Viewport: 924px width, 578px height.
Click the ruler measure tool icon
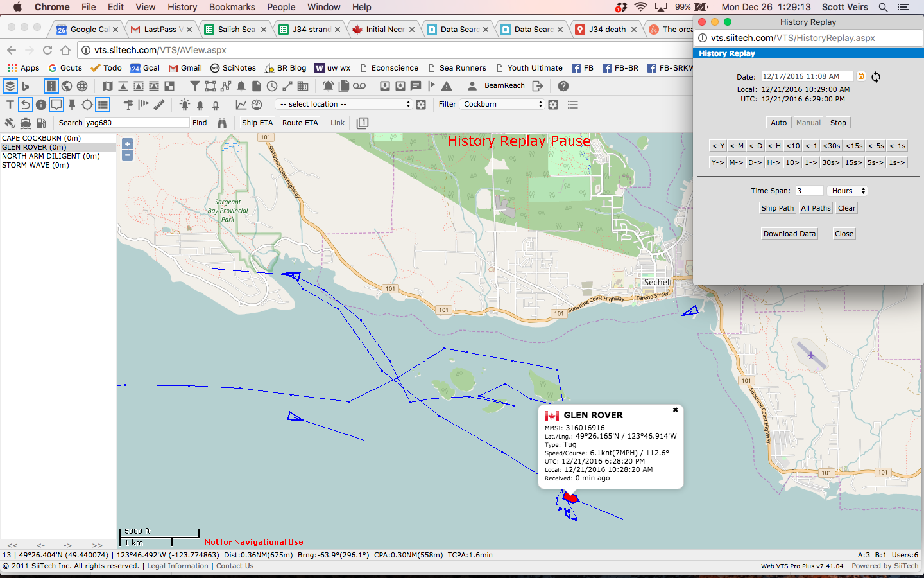159,105
